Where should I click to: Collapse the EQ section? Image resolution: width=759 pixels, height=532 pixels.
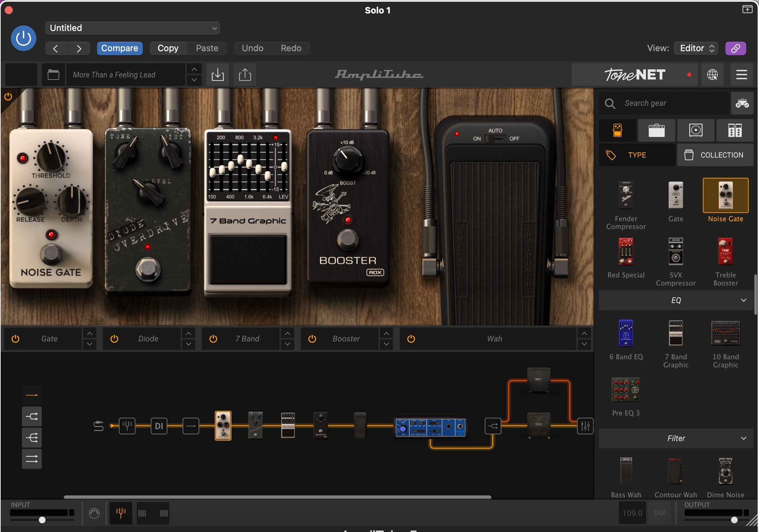click(x=676, y=300)
